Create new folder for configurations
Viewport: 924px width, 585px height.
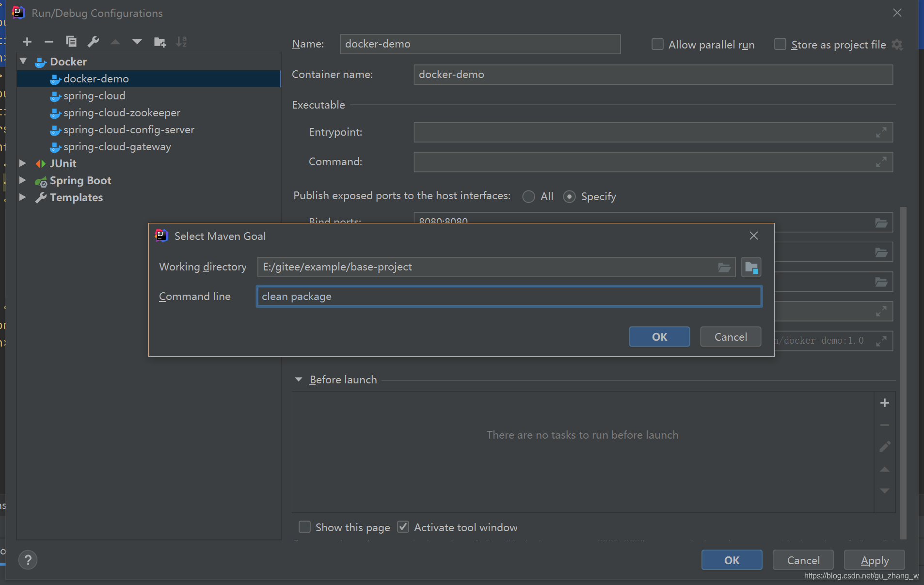160,42
